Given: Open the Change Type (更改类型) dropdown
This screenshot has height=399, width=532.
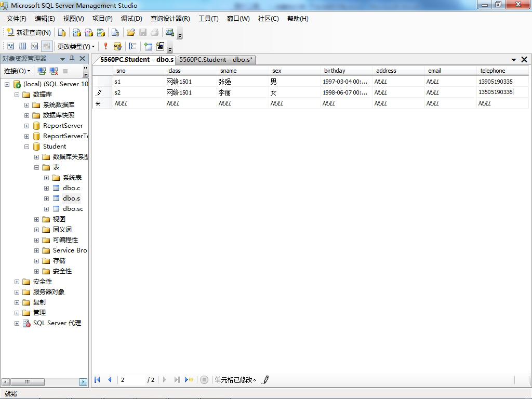Looking at the screenshot, I should coord(76,46).
